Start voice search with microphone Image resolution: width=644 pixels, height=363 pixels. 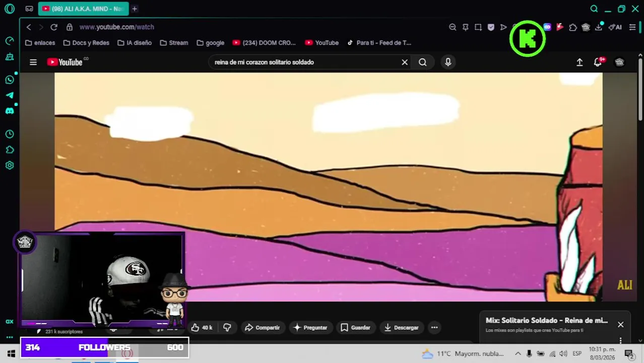click(x=448, y=62)
